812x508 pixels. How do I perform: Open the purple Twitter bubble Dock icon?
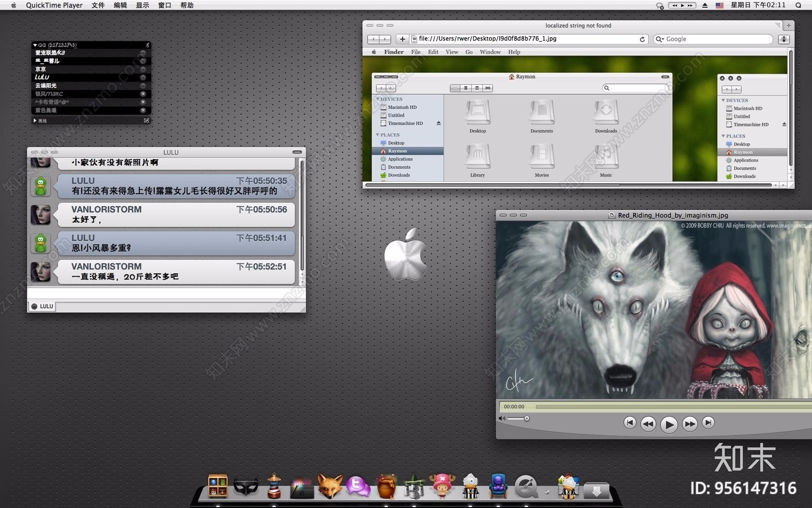point(358,486)
